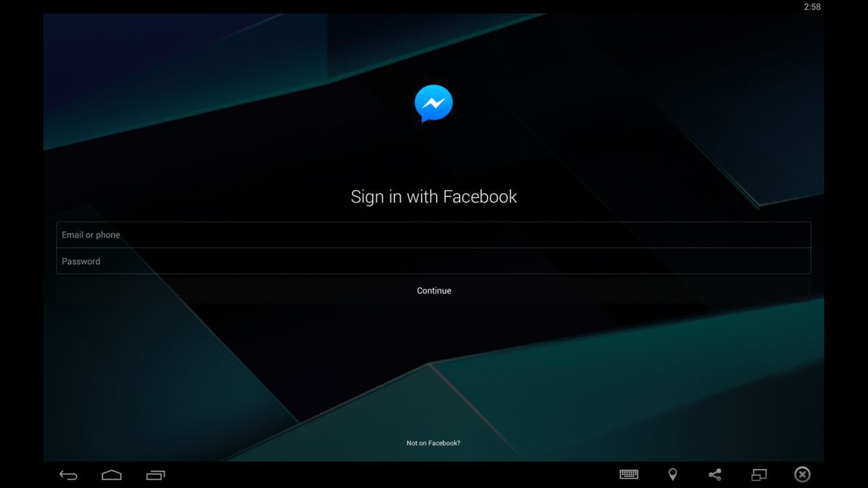This screenshot has width=868, height=488.
Task: Open the keyboard icon in bottom bar
Action: (629, 474)
